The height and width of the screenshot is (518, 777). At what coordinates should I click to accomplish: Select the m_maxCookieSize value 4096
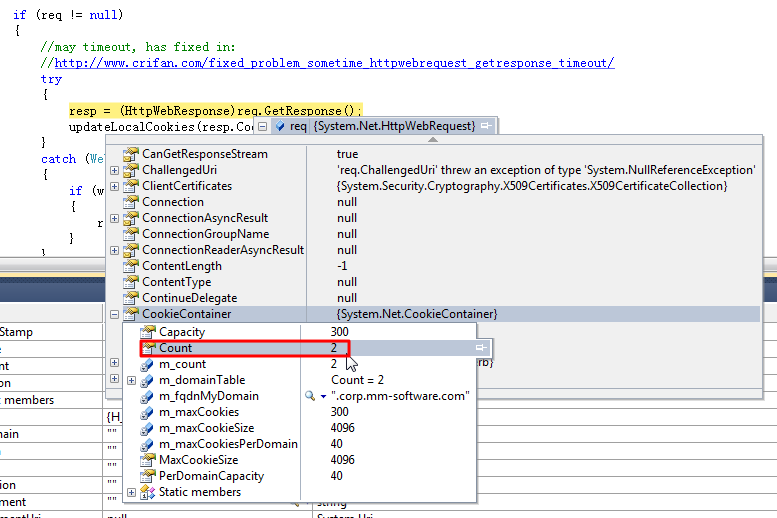(342, 428)
